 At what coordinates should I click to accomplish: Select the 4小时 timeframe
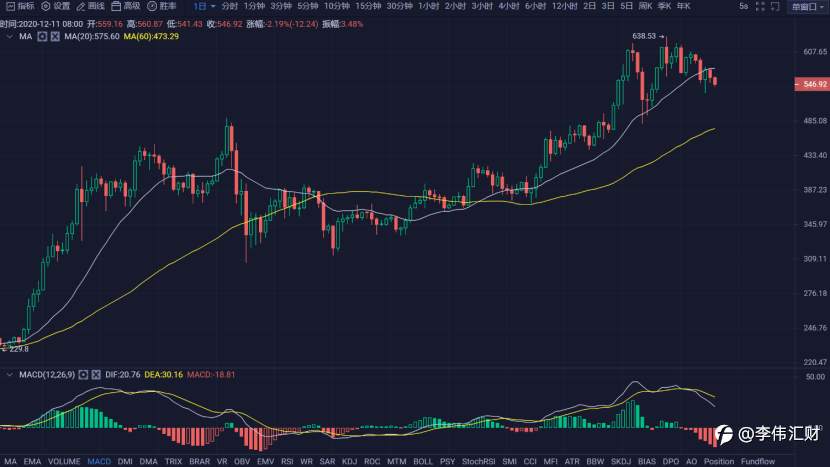click(509, 6)
